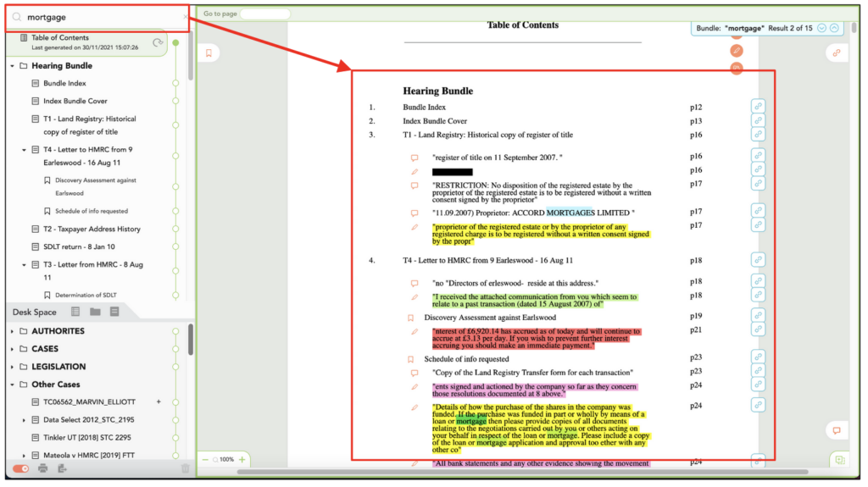The image size is (868, 487).
Task: Click the document's vertical scrollbar thumb
Action: (x=854, y=27)
